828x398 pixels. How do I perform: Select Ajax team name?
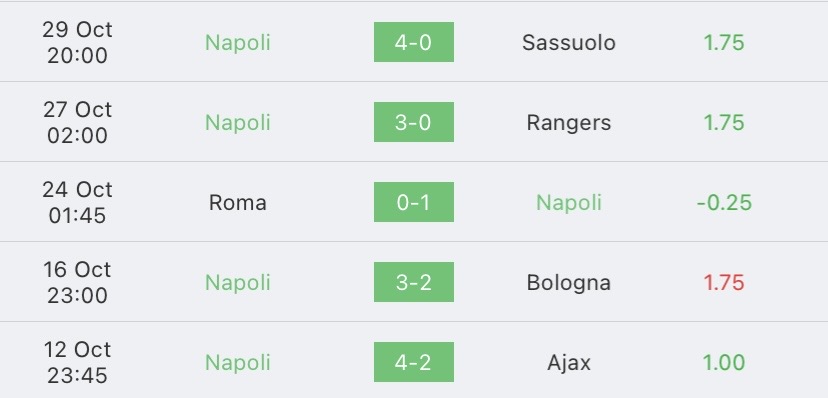point(569,363)
